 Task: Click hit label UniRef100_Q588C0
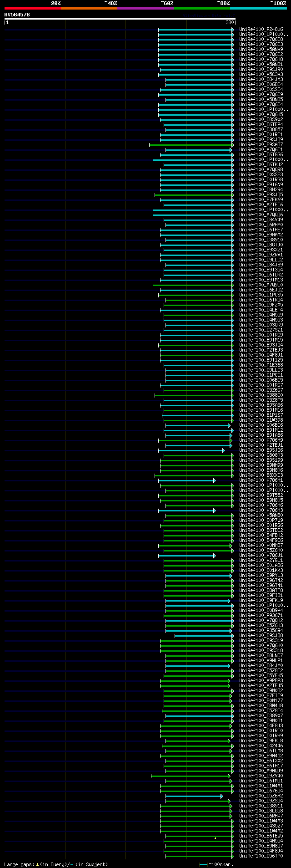[261, 395]
